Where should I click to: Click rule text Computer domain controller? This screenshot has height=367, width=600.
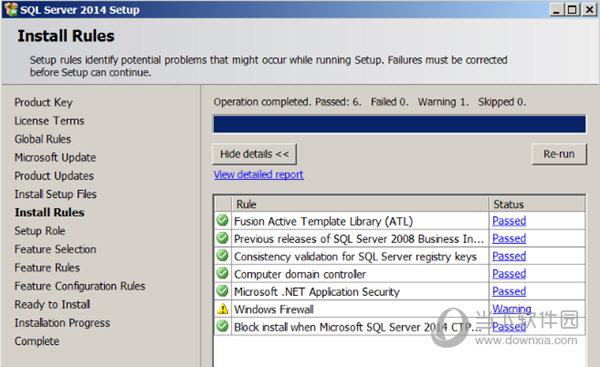[x=300, y=274]
